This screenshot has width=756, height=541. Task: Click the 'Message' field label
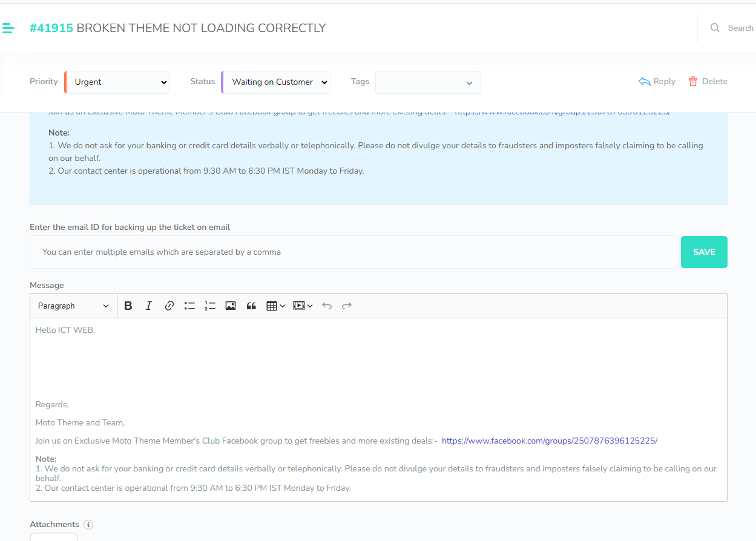[x=47, y=285]
